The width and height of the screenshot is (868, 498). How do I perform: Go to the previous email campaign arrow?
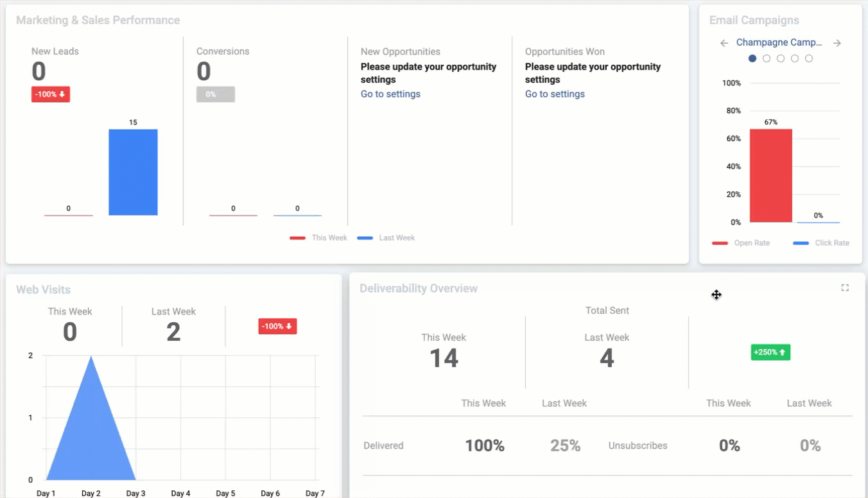point(724,43)
